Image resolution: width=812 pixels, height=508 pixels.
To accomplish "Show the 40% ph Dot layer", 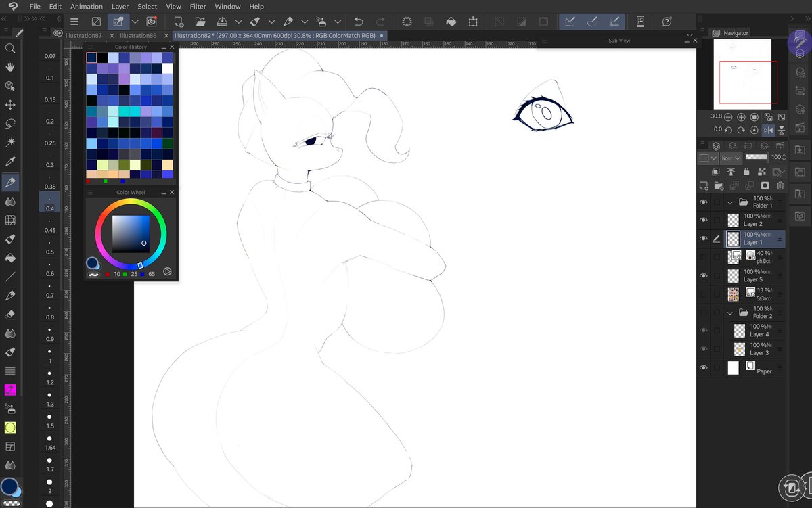I will coord(704,257).
